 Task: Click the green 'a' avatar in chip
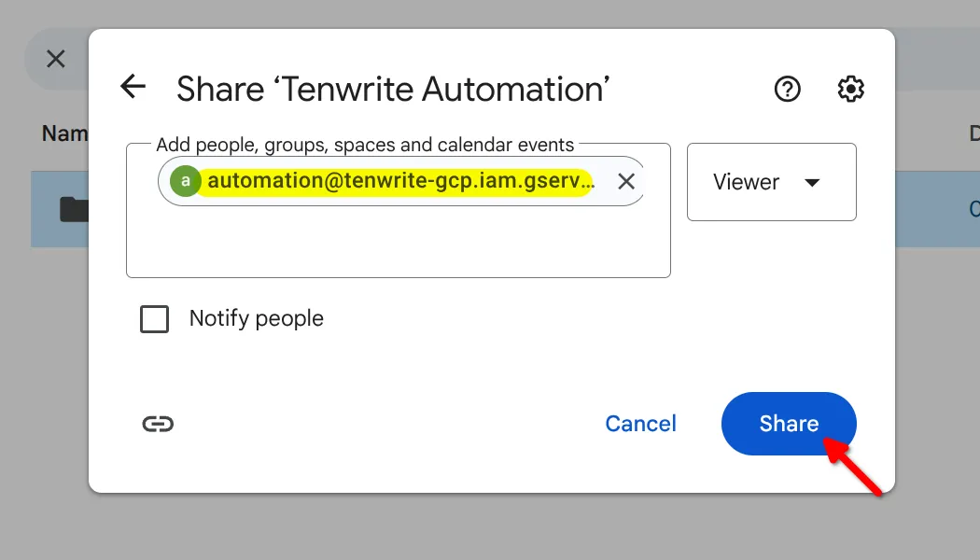tap(186, 181)
